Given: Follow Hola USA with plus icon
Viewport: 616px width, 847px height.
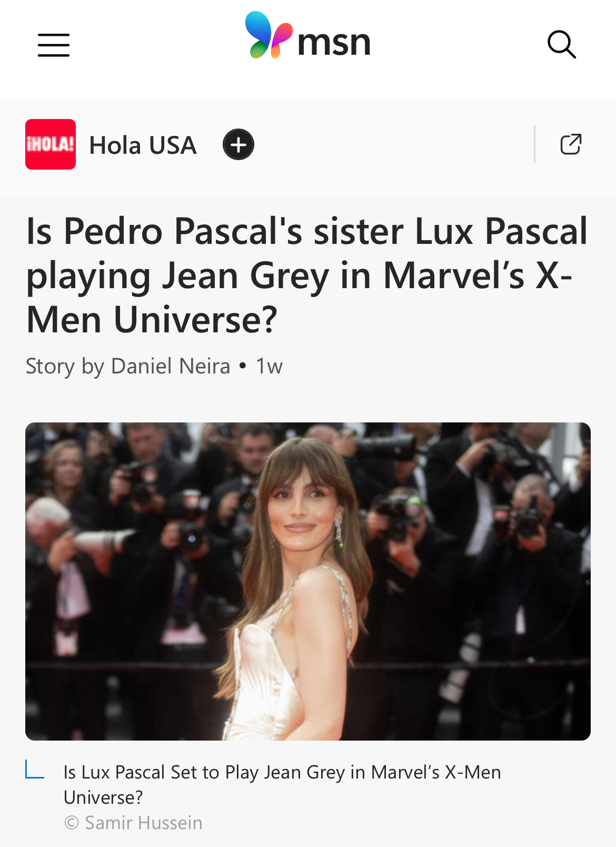Looking at the screenshot, I should (239, 144).
